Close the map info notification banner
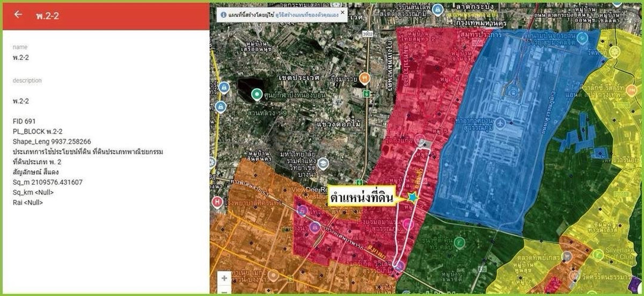Screen dimensions: 644x296 tap(343, 12)
